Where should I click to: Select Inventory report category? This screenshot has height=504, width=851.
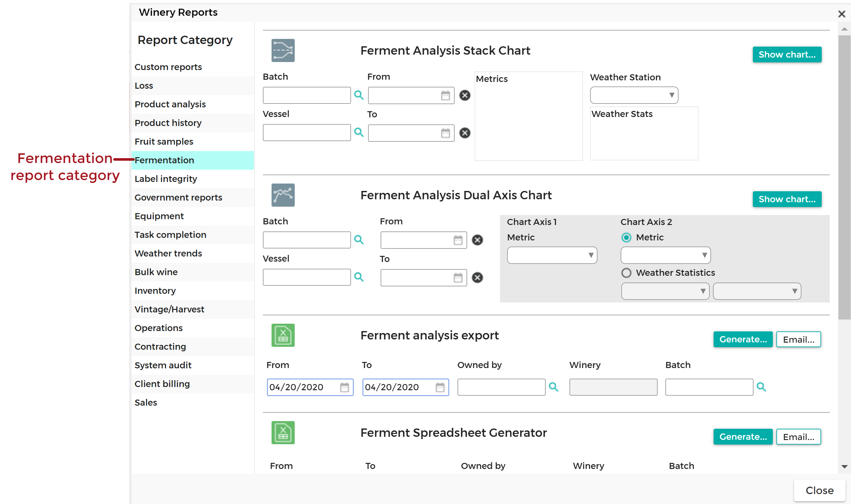193,291
